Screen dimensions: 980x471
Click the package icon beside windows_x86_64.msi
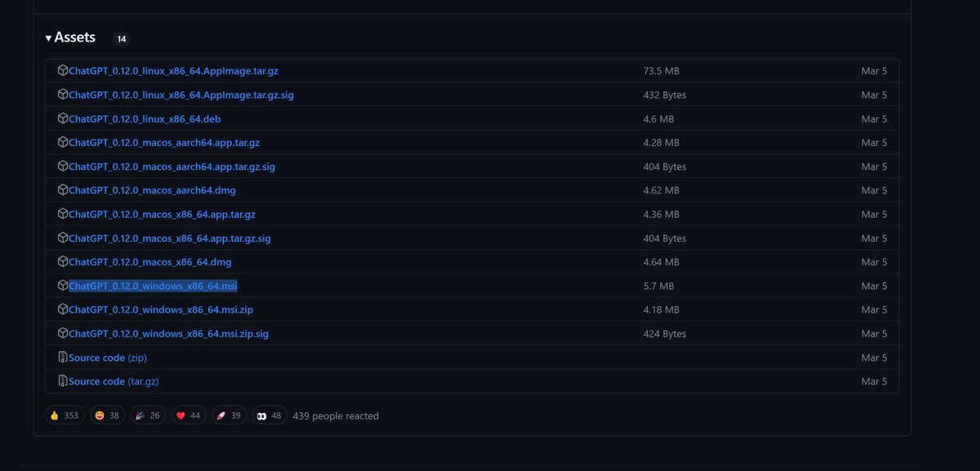[x=63, y=286]
